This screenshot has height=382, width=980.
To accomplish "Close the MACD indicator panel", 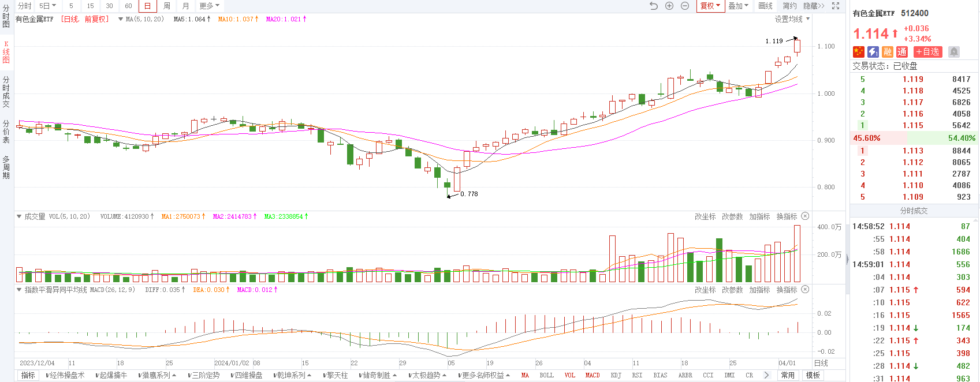I will 805,290.
